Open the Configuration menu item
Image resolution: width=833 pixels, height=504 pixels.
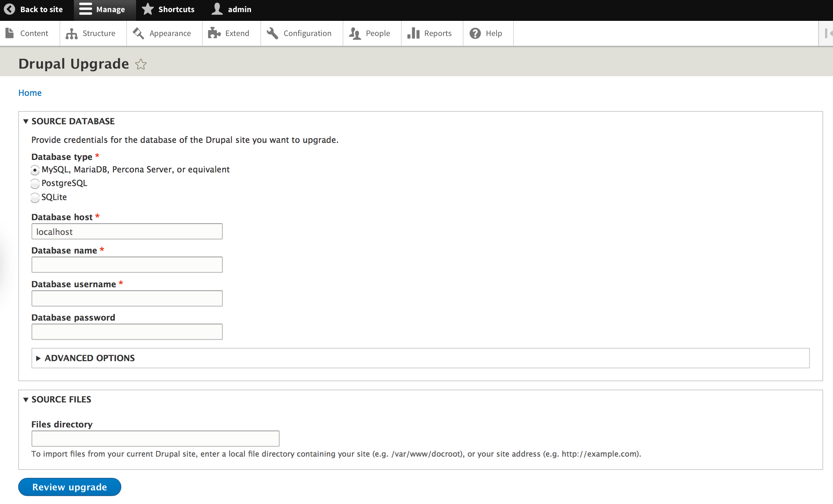coord(302,33)
